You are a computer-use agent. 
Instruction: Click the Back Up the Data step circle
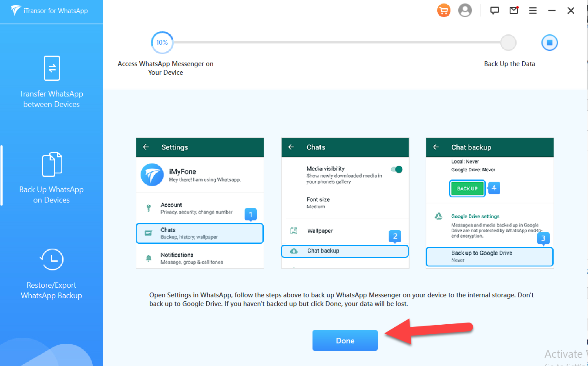click(508, 43)
